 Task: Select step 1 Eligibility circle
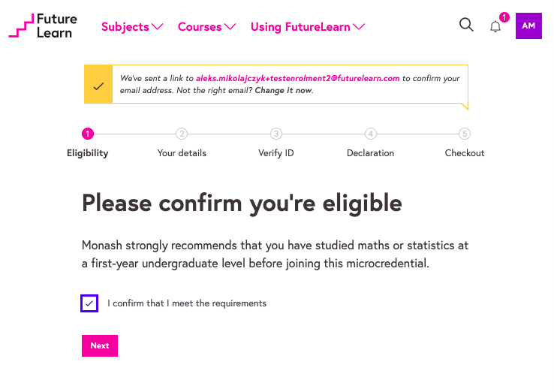click(88, 134)
